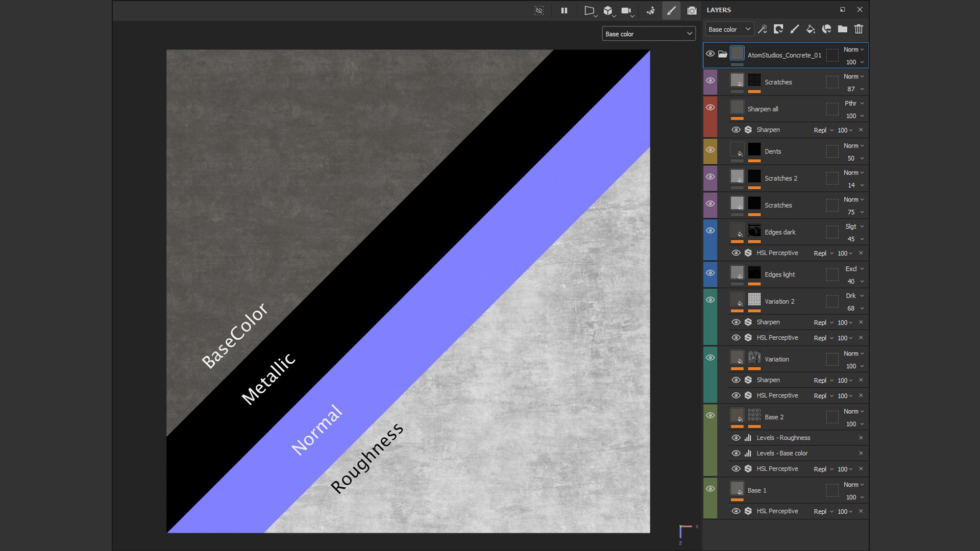Create a new folder in Layers
980x551 pixels.
click(843, 29)
